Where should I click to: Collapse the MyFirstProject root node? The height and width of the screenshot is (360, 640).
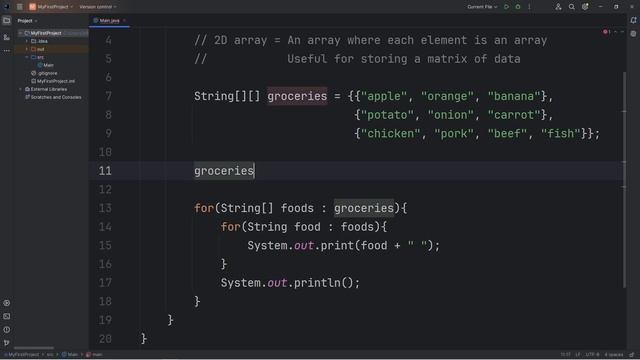20,33
